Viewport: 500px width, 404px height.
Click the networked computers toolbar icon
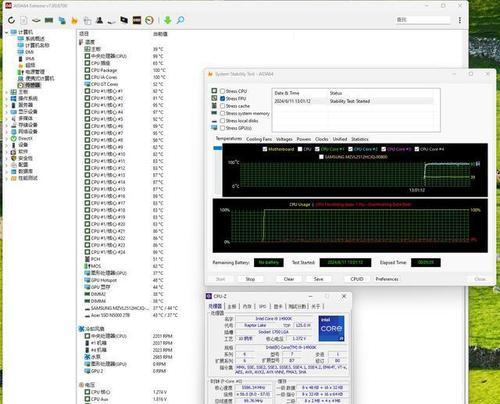(62, 20)
